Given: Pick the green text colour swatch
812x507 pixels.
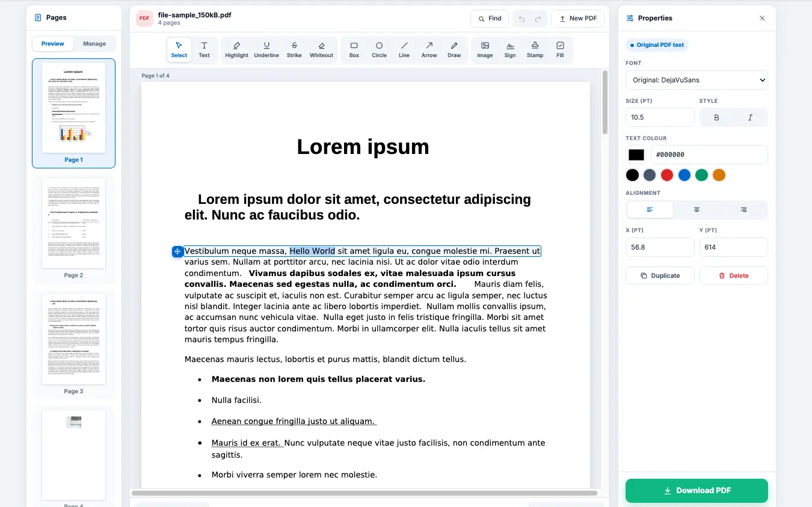Looking at the screenshot, I should click(701, 175).
